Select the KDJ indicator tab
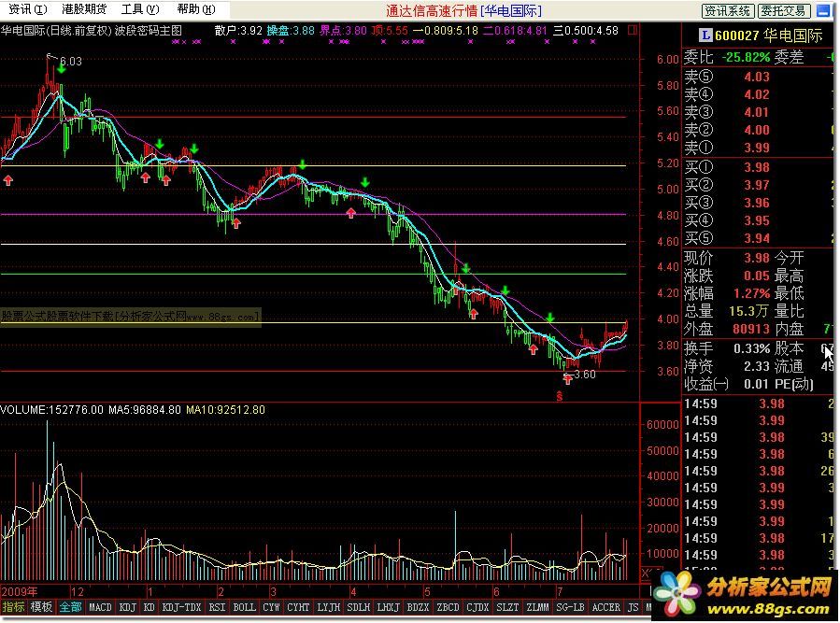The image size is (840, 623). [x=127, y=607]
